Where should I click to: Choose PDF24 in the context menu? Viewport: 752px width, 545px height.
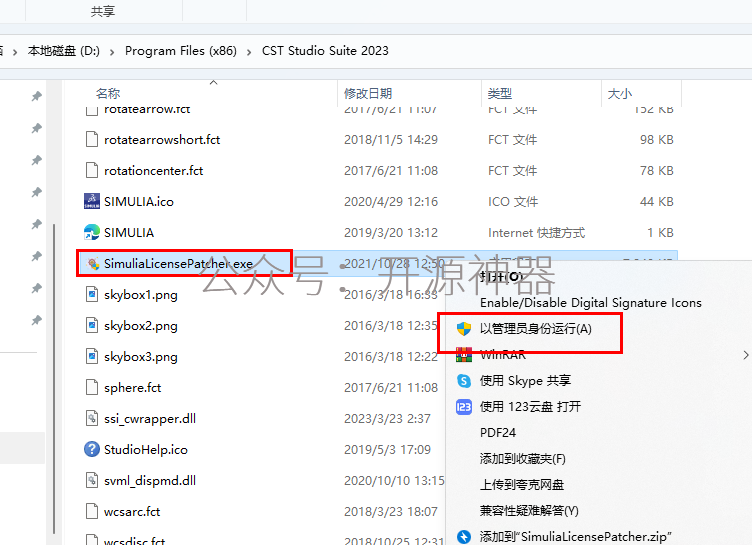[498, 433]
